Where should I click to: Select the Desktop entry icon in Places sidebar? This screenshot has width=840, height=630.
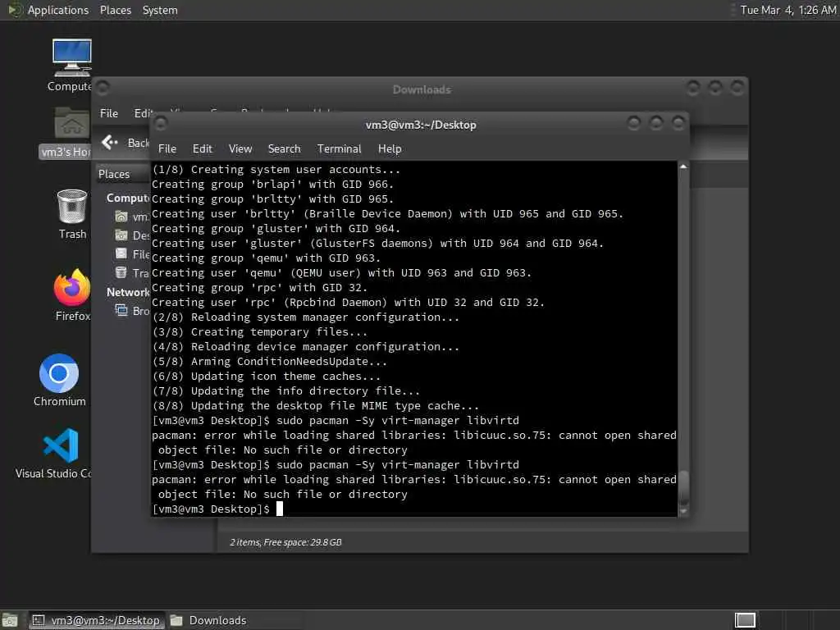pyautogui.click(x=121, y=235)
